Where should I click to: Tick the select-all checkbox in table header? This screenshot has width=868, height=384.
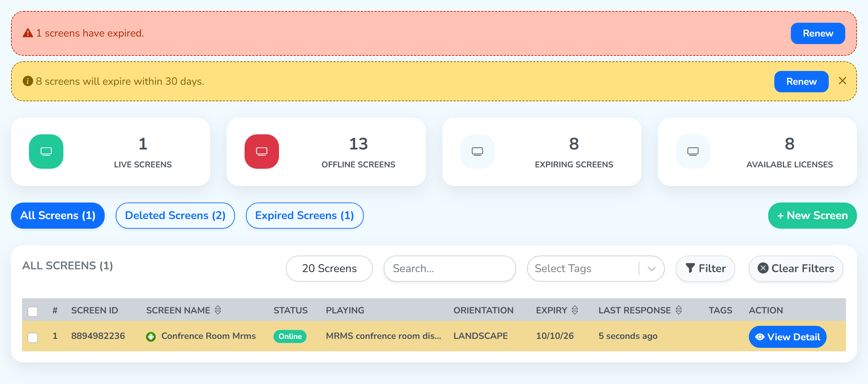33,311
